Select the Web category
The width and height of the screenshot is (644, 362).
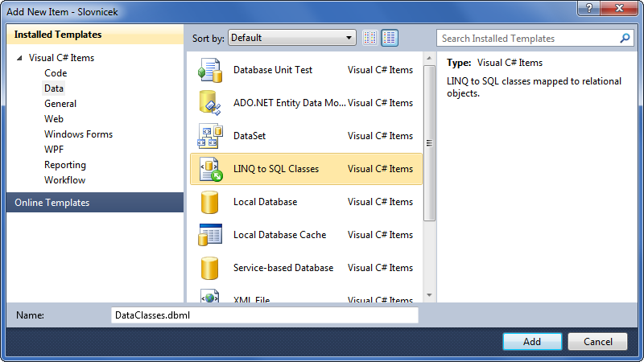(x=54, y=119)
